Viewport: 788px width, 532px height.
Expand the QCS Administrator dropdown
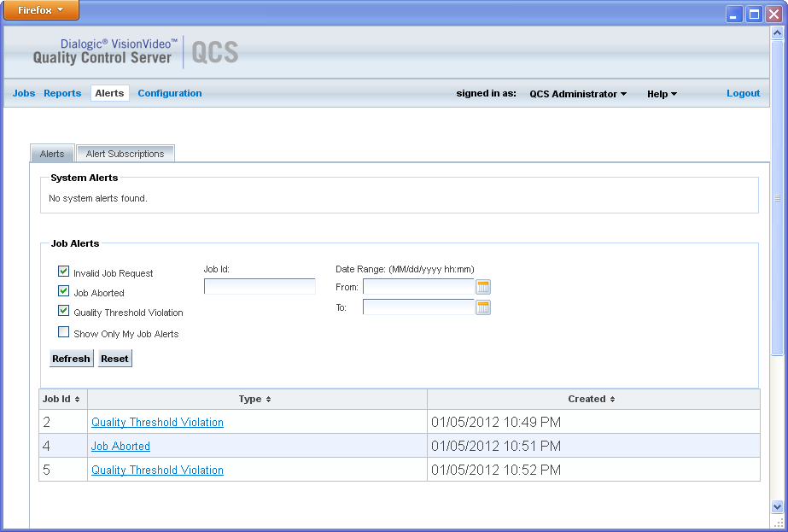pos(578,94)
